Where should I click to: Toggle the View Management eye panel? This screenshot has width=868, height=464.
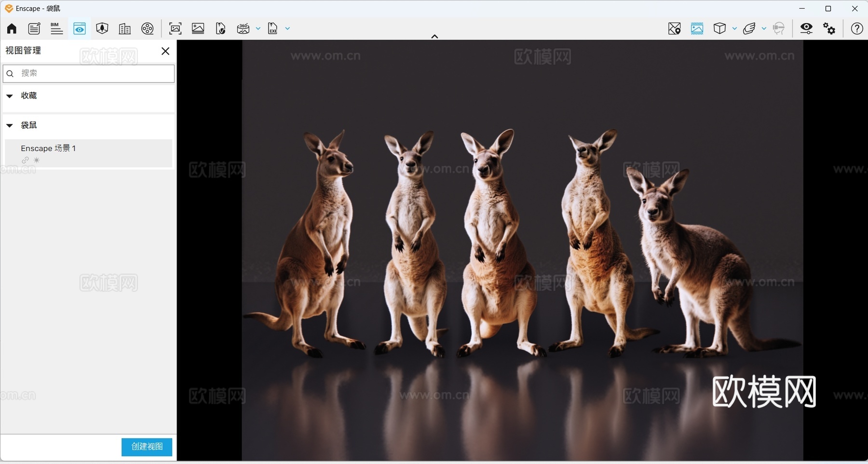click(80, 28)
